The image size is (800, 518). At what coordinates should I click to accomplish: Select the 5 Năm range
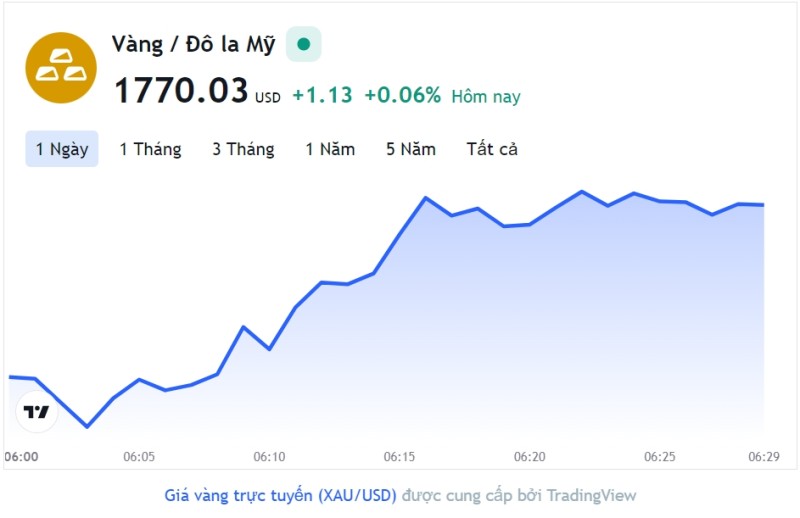(411, 149)
